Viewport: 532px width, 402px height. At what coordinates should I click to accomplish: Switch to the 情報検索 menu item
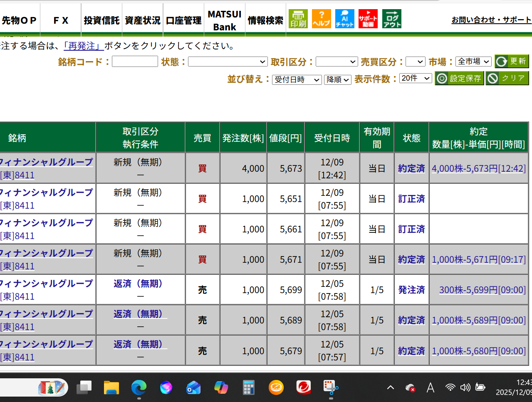pos(265,20)
